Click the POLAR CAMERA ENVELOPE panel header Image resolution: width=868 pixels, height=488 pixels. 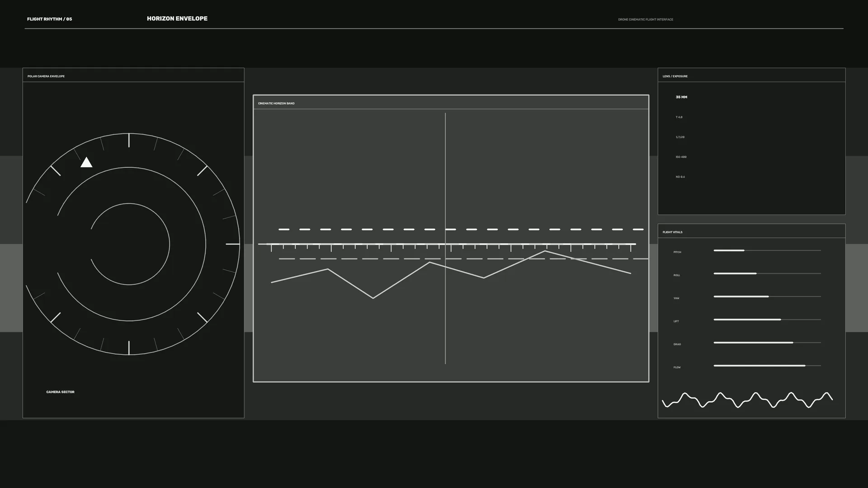click(x=133, y=75)
